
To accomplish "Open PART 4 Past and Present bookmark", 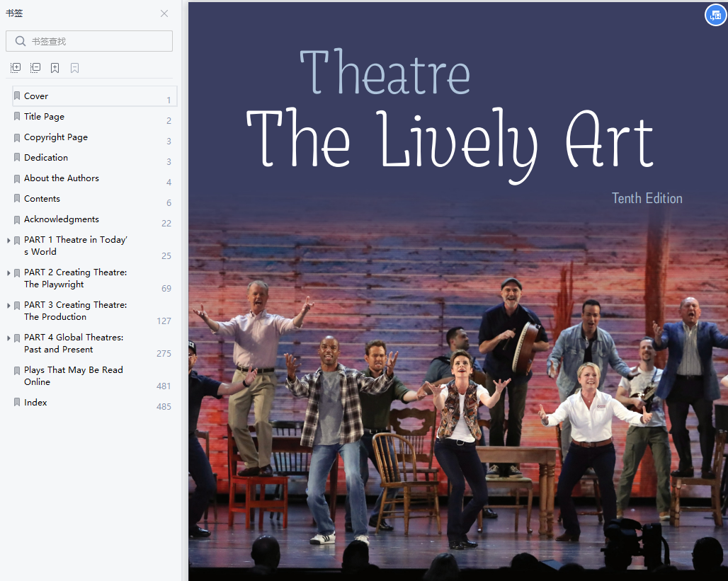I will coord(74,343).
